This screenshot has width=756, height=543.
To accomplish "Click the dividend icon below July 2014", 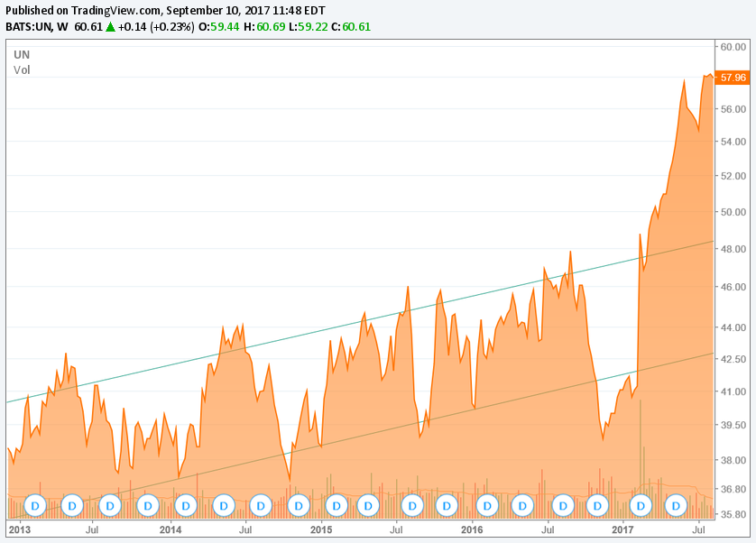I will click(x=261, y=505).
